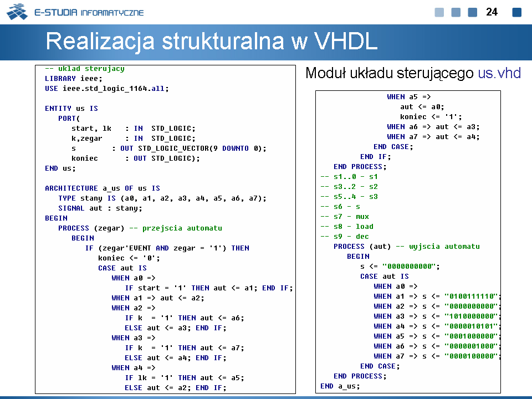Click the line s <= "0000000000"; under BEGIN

tap(400, 267)
